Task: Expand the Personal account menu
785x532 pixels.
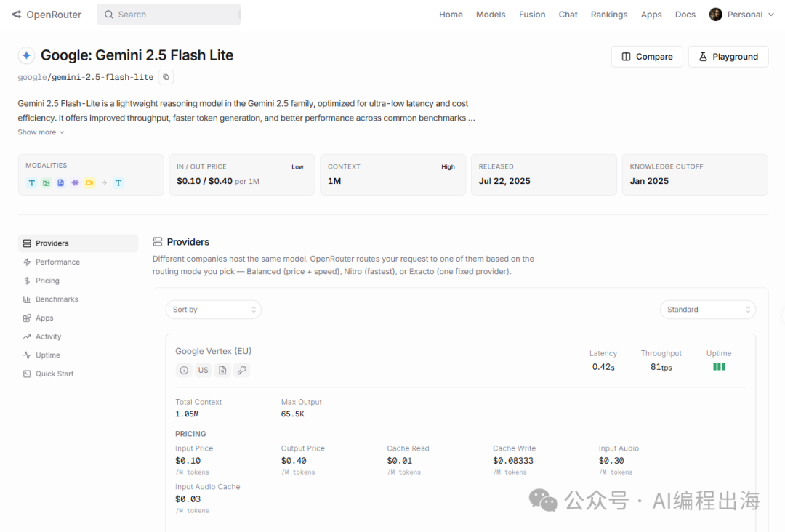Action: [x=742, y=15]
